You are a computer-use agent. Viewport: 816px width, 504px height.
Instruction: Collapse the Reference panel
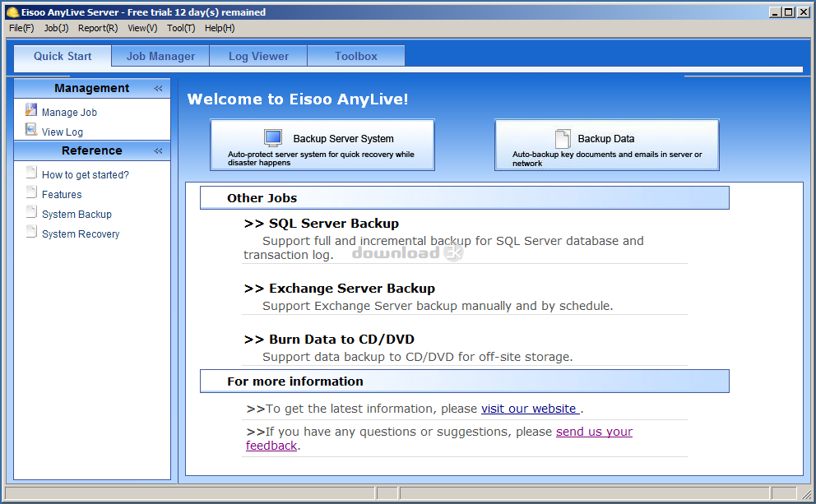tap(158, 150)
